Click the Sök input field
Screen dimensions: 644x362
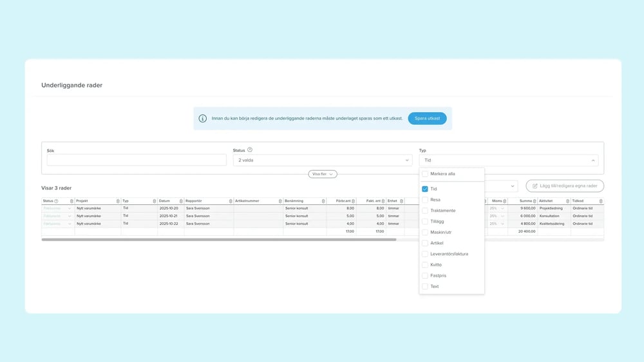pos(136,160)
